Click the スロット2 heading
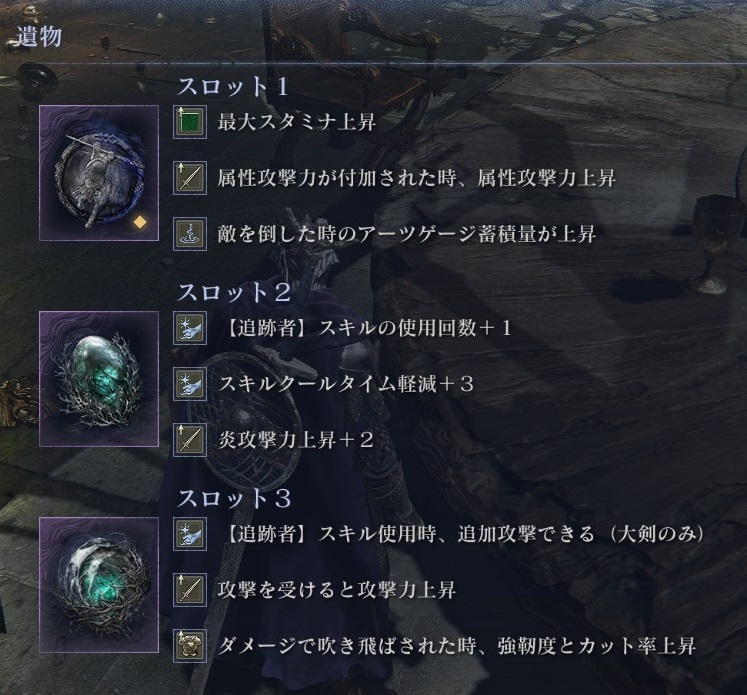The width and height of the screenshot is (747, 695). pos(233,292)
